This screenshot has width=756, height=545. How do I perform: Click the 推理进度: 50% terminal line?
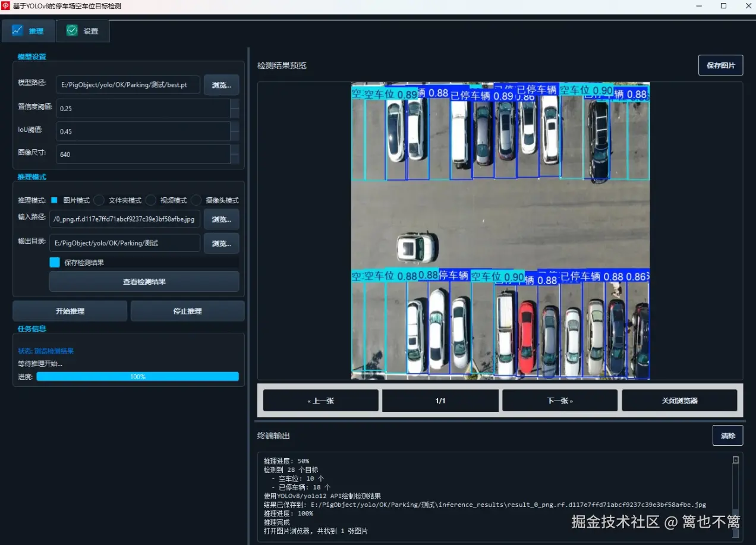(286, 461)
